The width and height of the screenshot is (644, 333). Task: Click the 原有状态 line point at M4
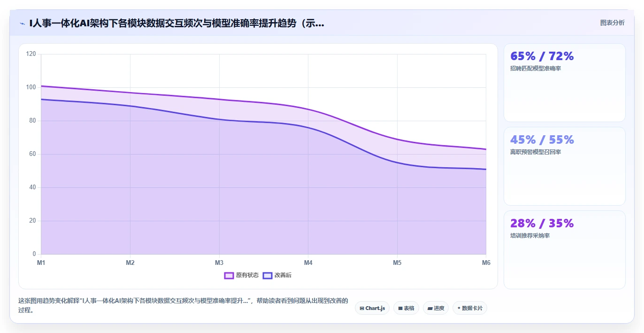tap(308, 109)
